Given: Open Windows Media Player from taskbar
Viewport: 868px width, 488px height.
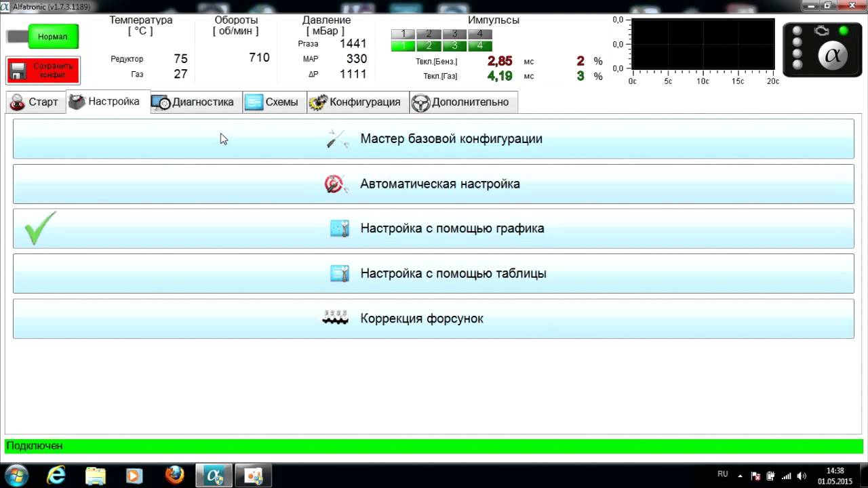Looking at the screenshot, I should (x=135, y=476).
